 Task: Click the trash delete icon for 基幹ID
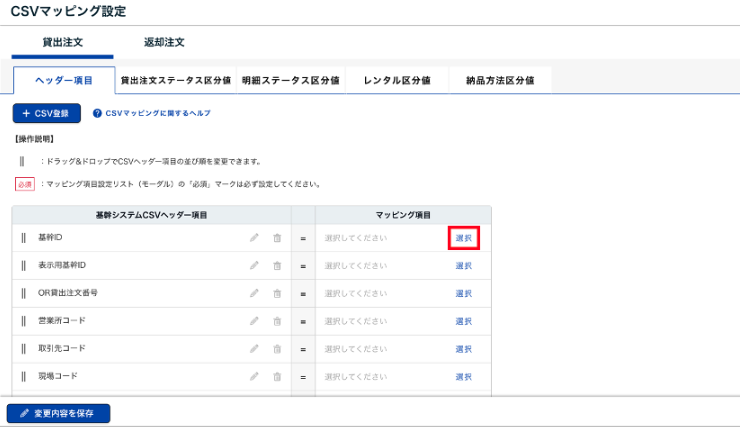(277, 238)
